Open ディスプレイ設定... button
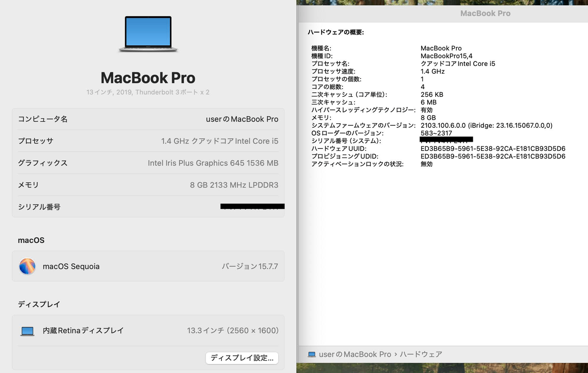The image size is (588, 373). (242, 358)
